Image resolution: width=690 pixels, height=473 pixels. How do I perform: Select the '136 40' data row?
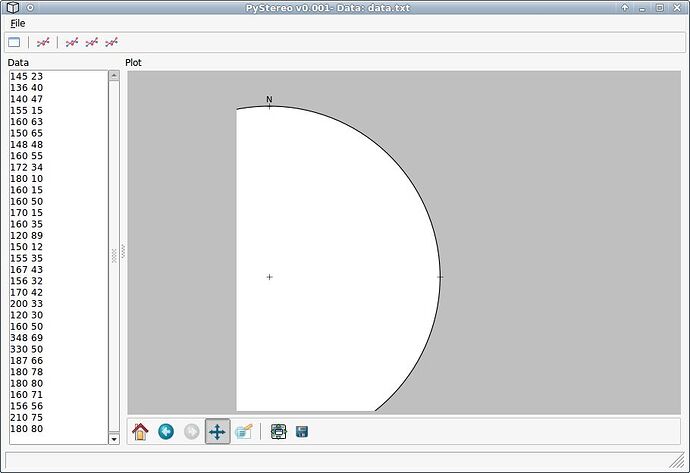click(59, 88)
